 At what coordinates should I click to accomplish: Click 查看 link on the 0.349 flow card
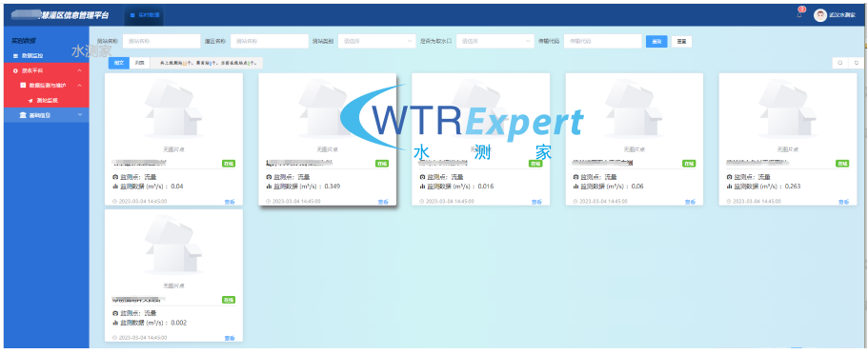point(383,202)
